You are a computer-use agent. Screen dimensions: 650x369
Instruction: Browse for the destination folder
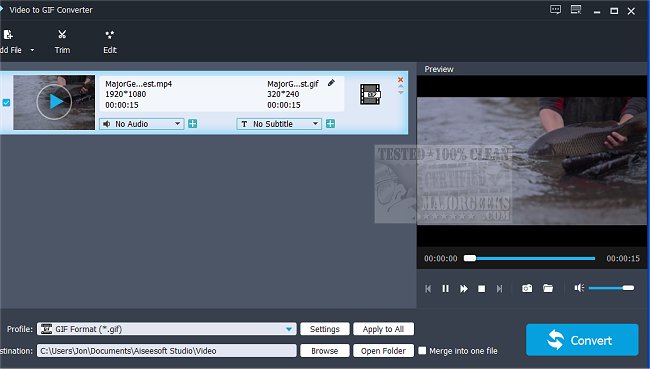pyautogui.click(x=325, y=351)
